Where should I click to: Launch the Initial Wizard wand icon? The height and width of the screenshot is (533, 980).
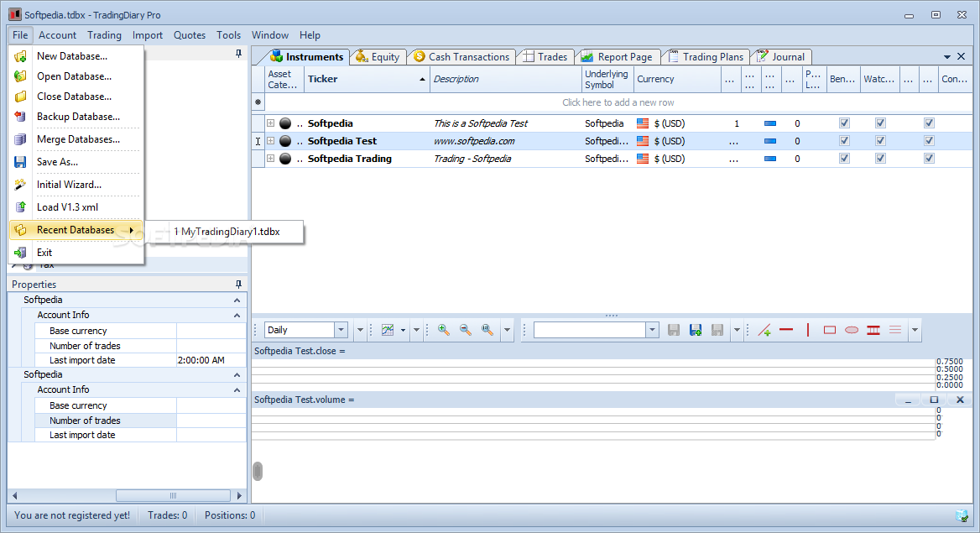point(21,185)
